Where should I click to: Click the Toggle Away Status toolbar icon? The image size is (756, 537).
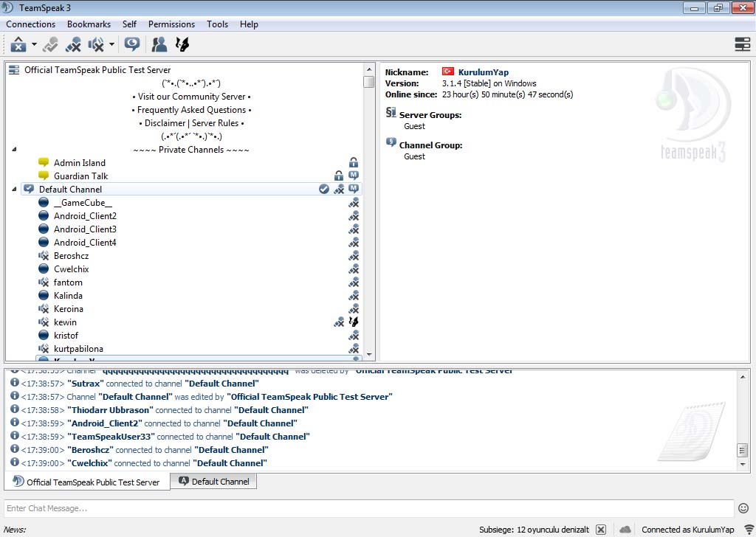coord(50,44)
